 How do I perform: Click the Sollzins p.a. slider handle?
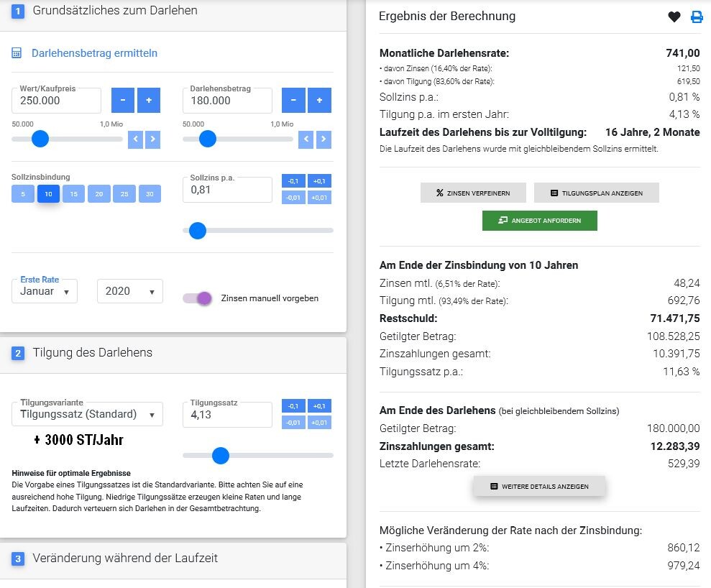pos(197,230)
